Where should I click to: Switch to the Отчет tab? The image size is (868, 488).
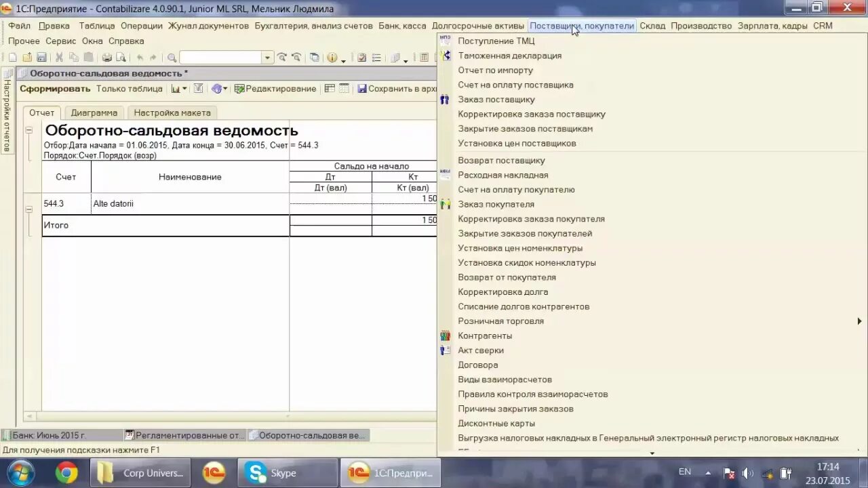pos(42,113)
